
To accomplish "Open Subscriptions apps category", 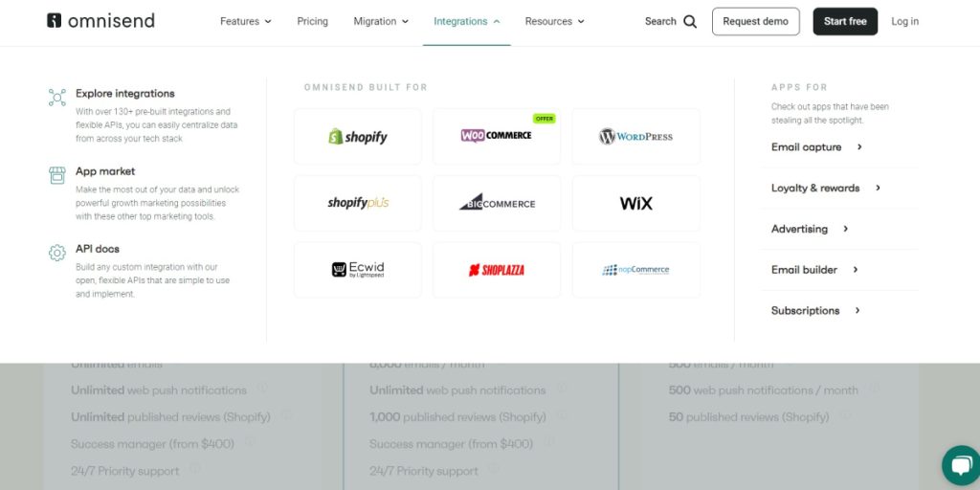I will (x=815, y=310).
